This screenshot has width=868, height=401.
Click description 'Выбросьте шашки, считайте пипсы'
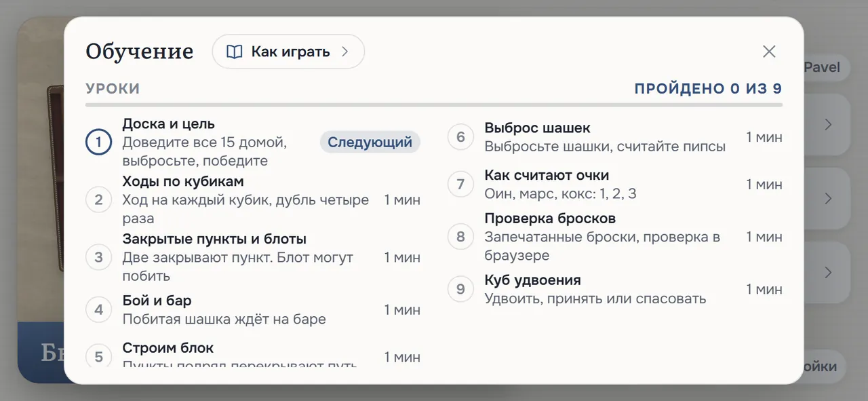(605, 147)
